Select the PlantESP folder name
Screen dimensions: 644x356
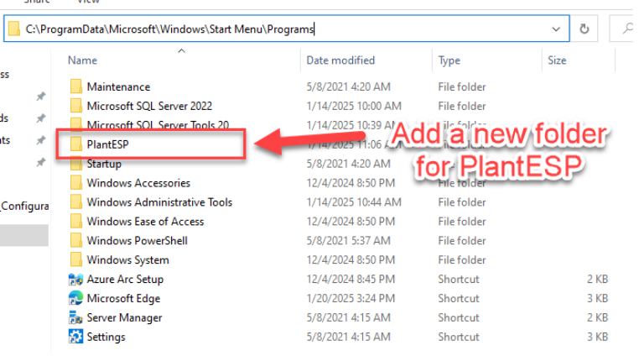coord(107,144)
